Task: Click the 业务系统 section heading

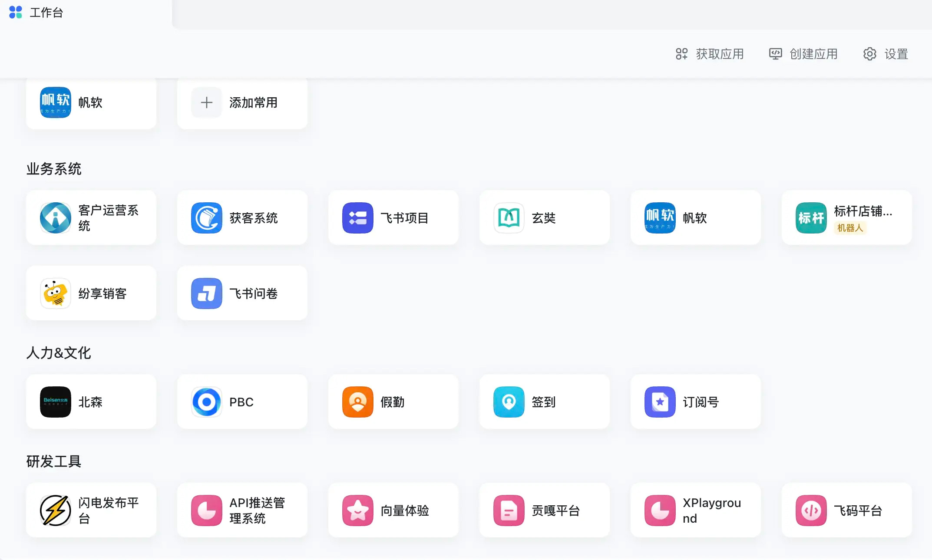Action: point(54,169)
